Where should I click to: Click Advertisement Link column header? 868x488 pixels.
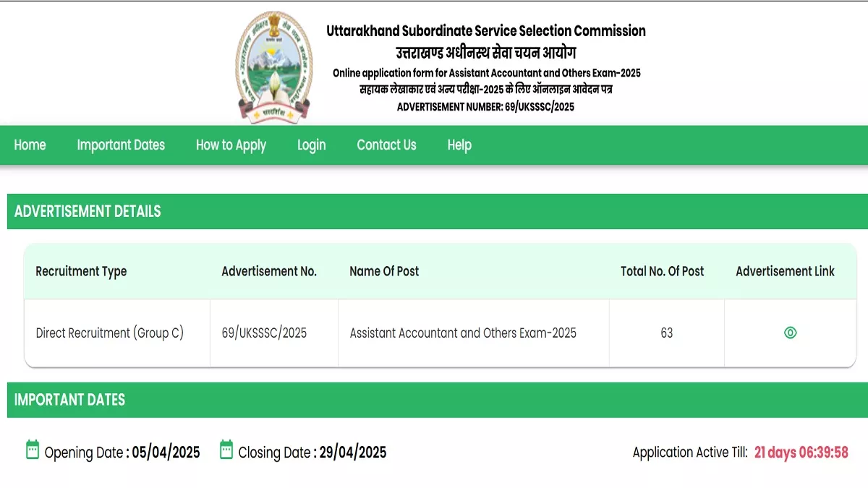click(x=785, y=271)
